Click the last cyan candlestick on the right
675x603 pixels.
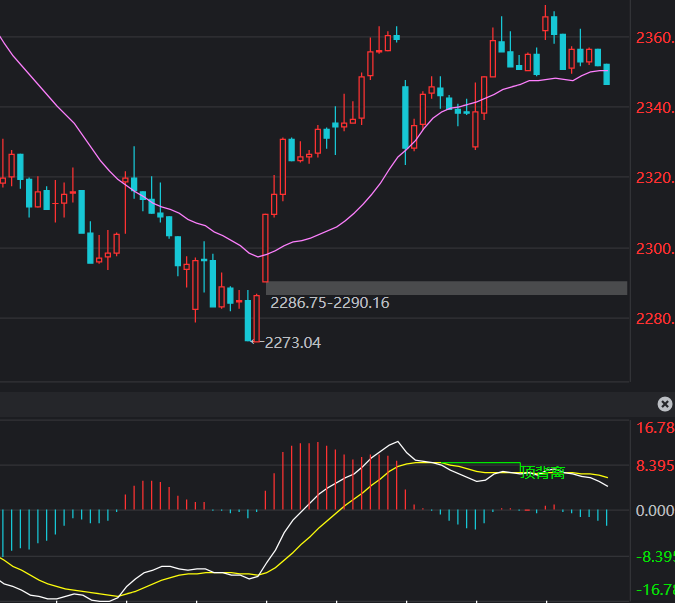607,74
